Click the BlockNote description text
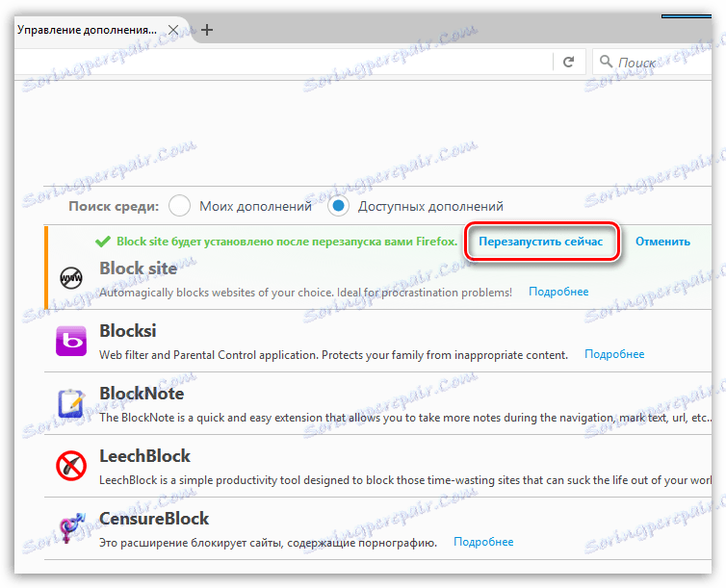 coord(405,418)
